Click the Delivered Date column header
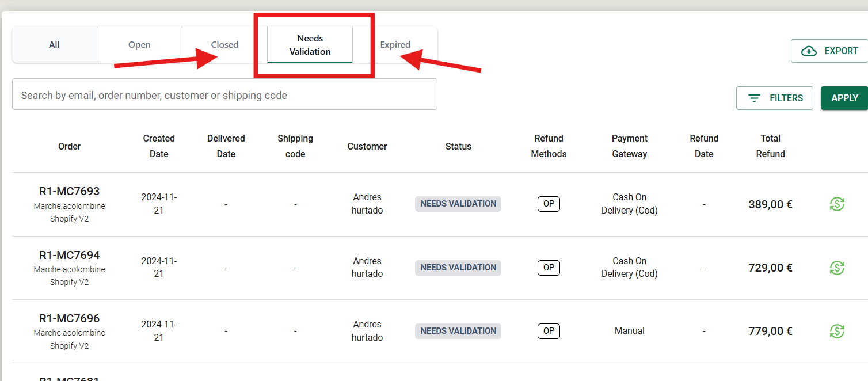Screen dimensions: 868x381 pos(226,146)
